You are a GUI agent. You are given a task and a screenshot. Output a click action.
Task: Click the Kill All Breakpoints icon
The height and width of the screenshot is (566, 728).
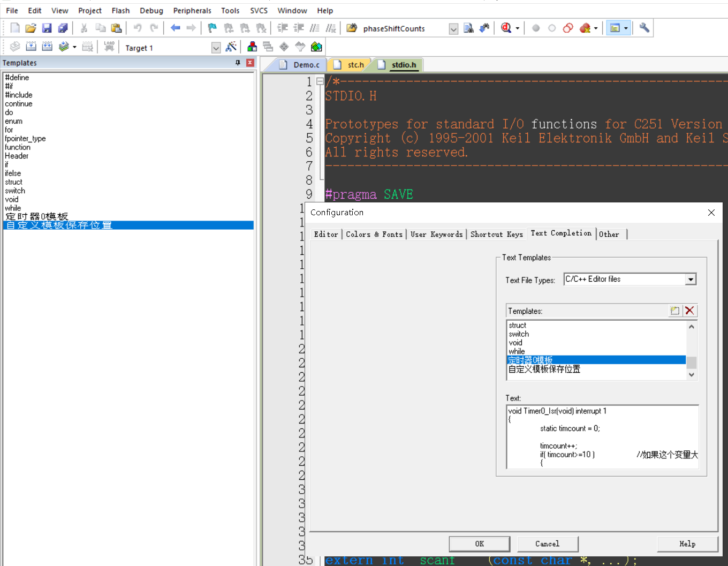[585, 28]
